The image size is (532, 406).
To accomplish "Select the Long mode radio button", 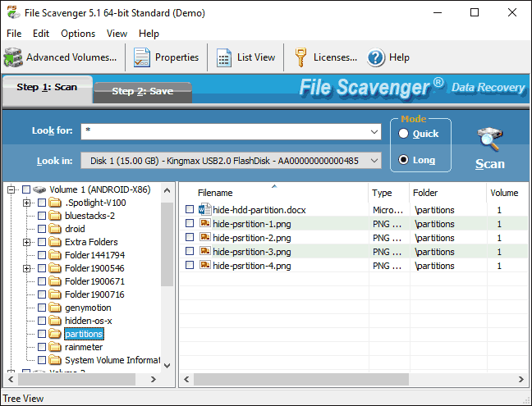I will tap(403, 160).
